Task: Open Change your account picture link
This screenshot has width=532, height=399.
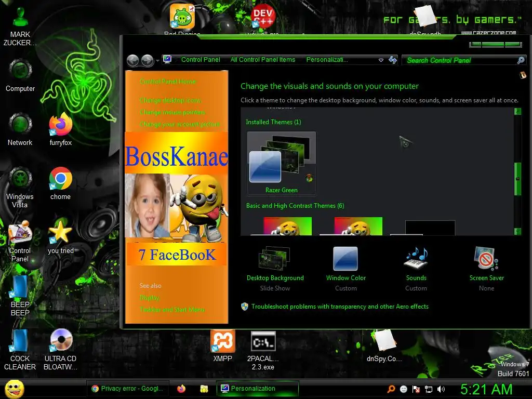Action: [x=180, y=124]
